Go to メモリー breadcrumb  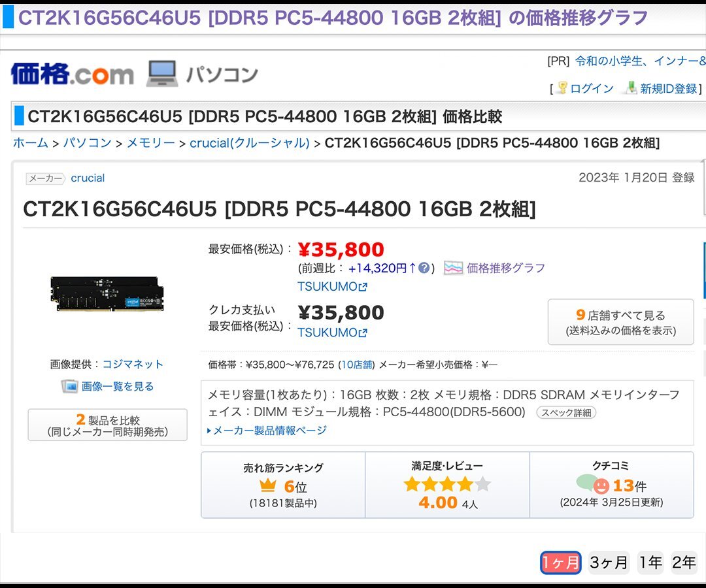(151, 143)
